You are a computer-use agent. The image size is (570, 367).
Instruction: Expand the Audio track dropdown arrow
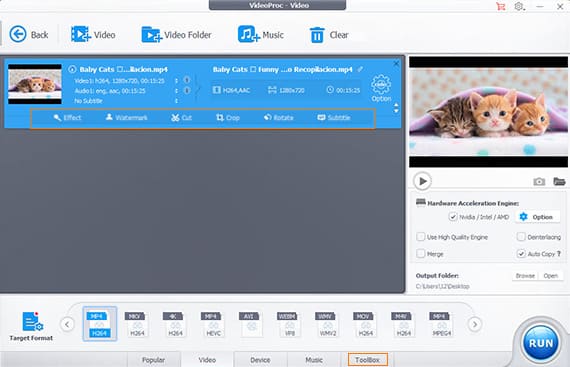176,90
